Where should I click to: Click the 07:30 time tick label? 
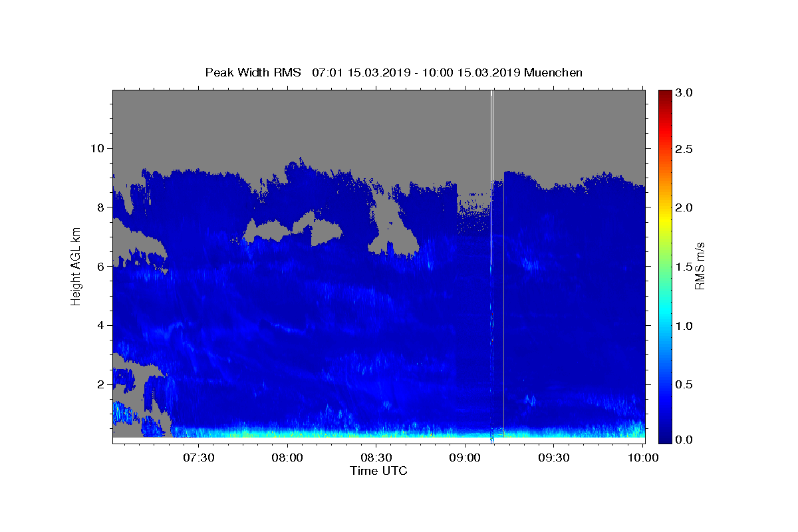pyautogui.click(x=199, y=458)
